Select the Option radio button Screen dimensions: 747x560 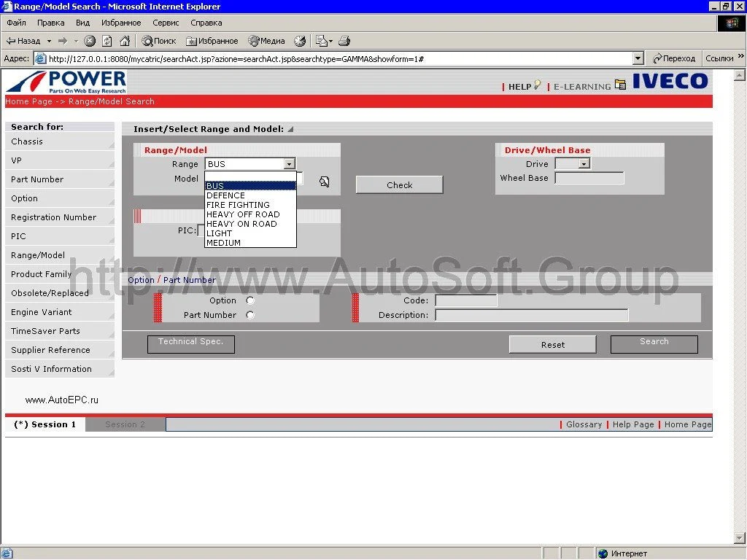click(x=250, y=300)
